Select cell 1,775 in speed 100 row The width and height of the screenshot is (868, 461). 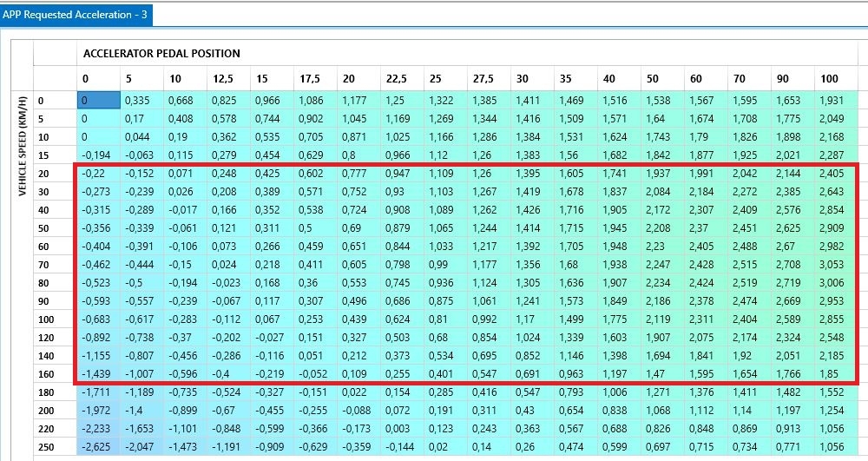tap(619, 319)
